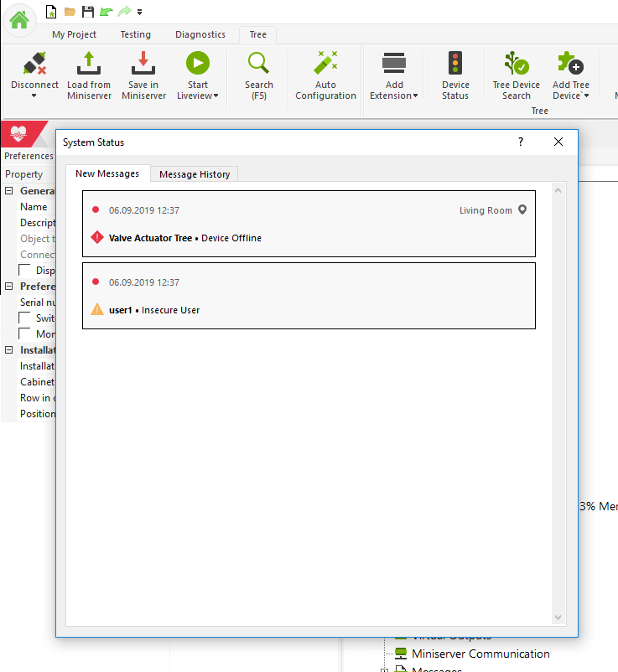Enable the second Preferences checkbox
The image size is (618, 672).
[x=25, y=333]
